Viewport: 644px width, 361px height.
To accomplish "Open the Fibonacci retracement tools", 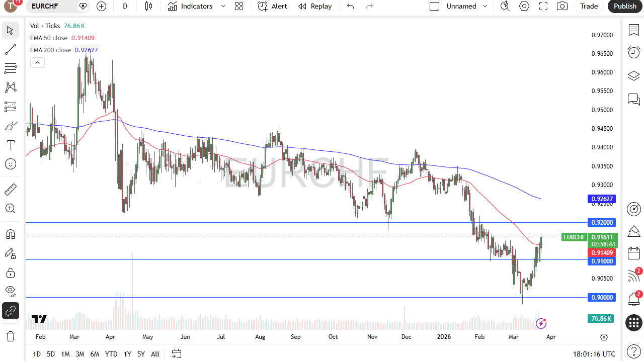I will 11,68.
